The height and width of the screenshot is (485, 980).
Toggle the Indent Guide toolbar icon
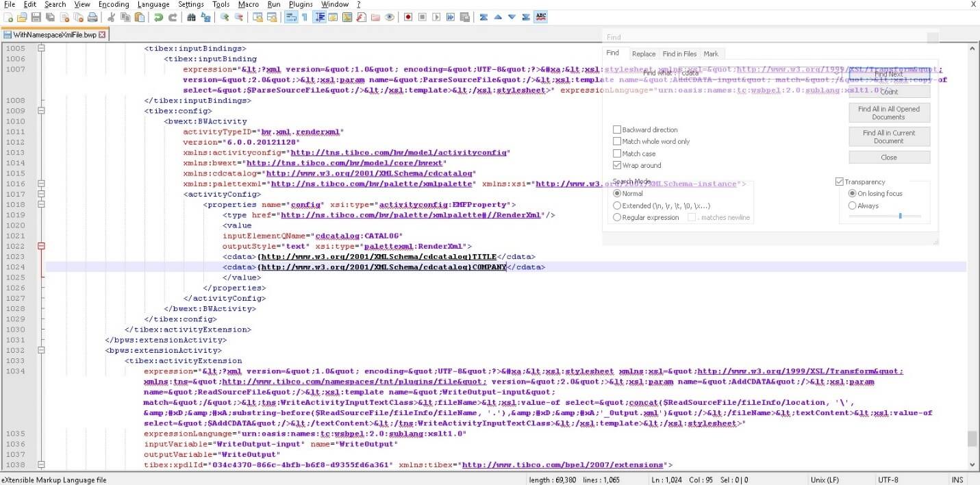pyautogui.click(x=320, y=16)
